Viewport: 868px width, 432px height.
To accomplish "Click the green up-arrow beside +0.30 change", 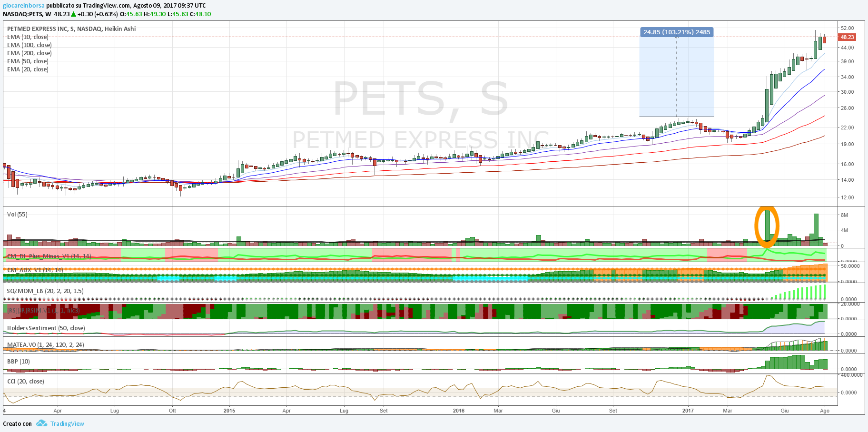I will point(73,14).
